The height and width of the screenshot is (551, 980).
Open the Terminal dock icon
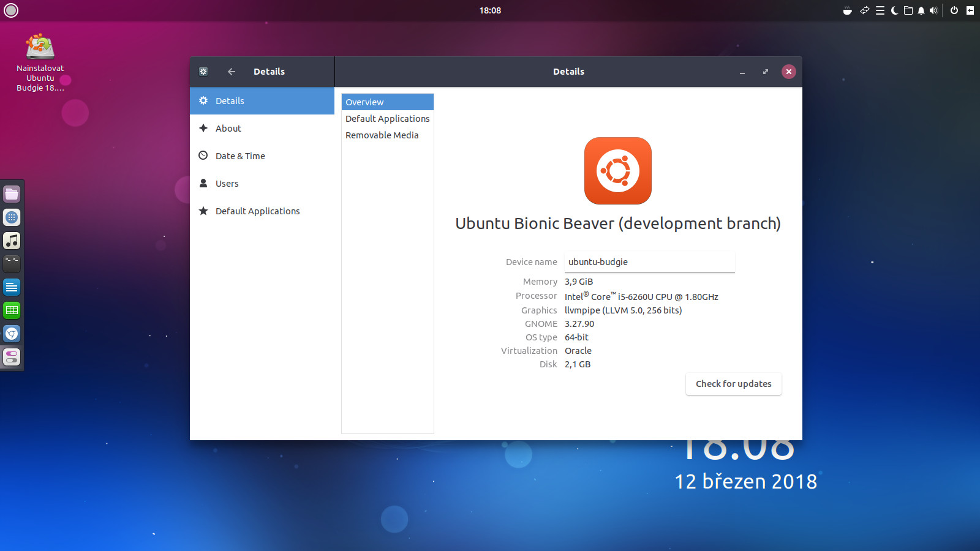tap(12, 264)
